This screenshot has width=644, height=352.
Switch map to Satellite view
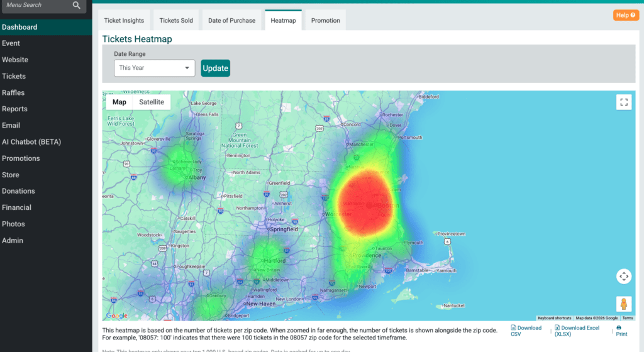(152, 102)
